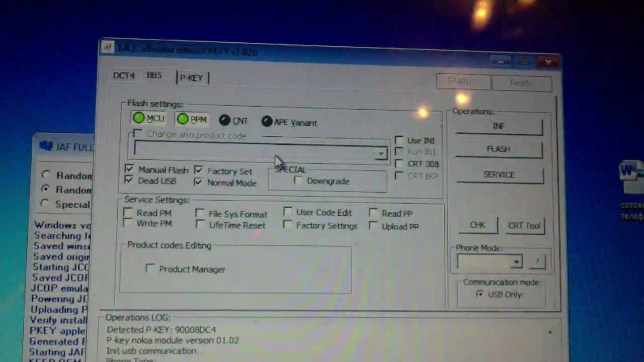Click the Ready status field
The width and height of the screenshot is (644, 362).
click(521, 83)
